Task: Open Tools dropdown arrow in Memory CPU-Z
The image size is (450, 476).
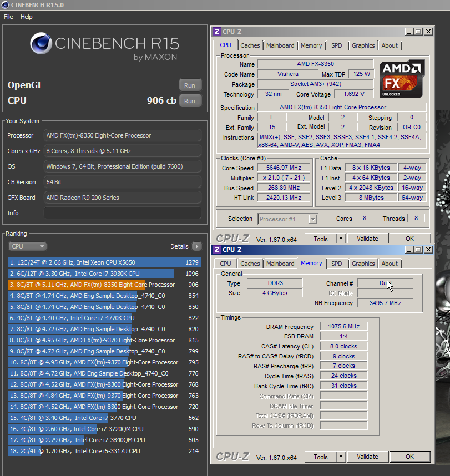Action: pyautogui.click(x=341, y=456)
